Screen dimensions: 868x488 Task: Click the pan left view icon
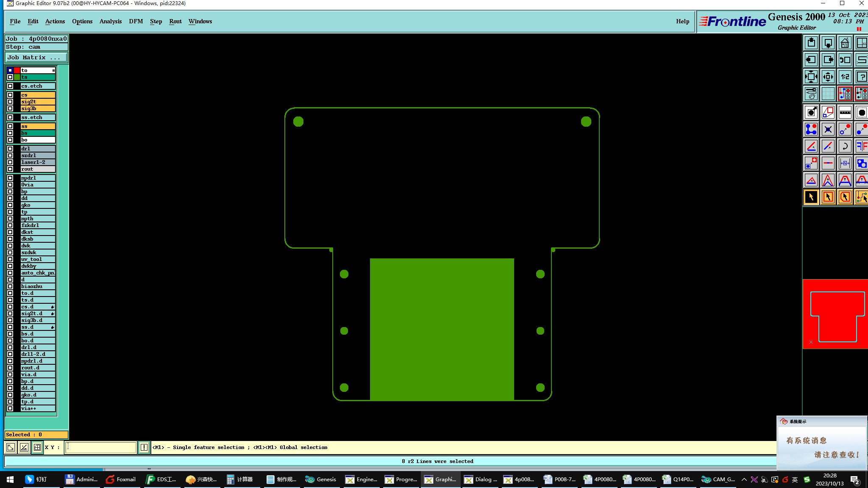811,60
